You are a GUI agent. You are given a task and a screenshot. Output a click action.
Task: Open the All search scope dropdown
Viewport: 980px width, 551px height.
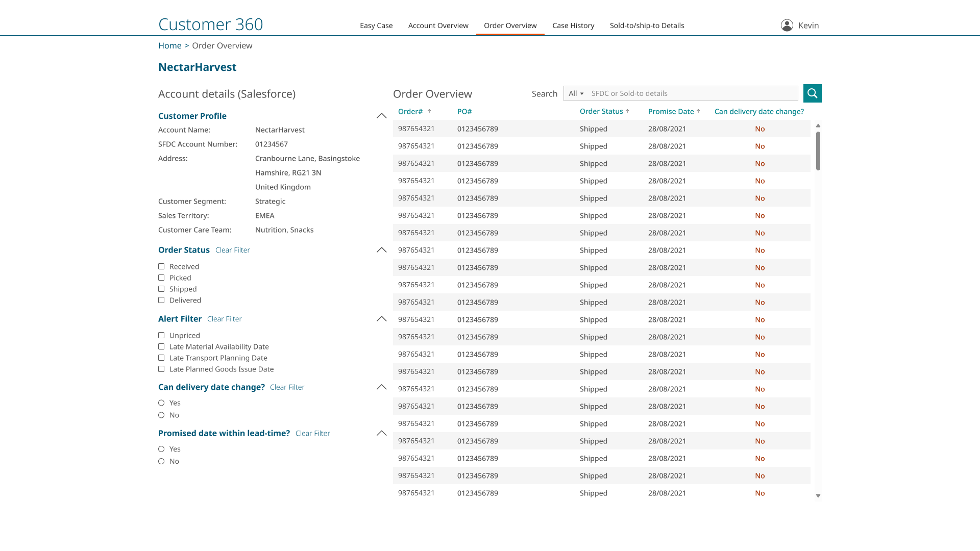pyautogui.click(x=575, y=93)
